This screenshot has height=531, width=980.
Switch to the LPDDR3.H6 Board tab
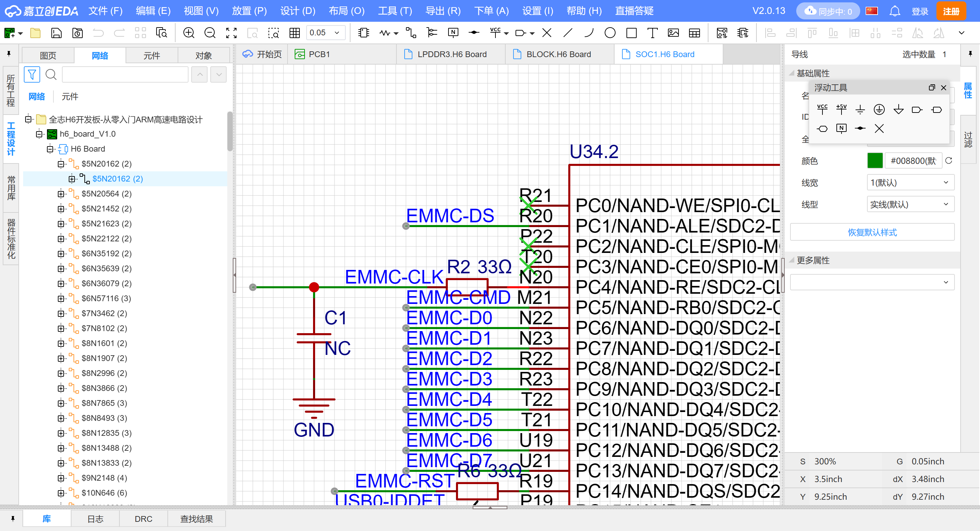(x=452, y=54)
